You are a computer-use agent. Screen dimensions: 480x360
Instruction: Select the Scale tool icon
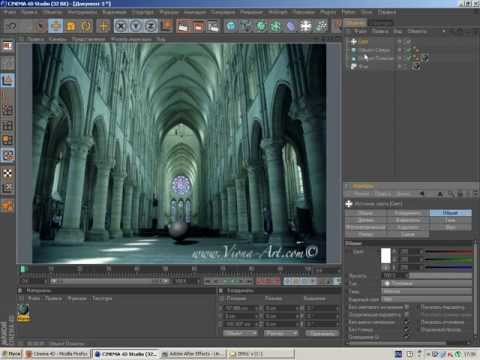pyautogui.click(x=71, y=26)
